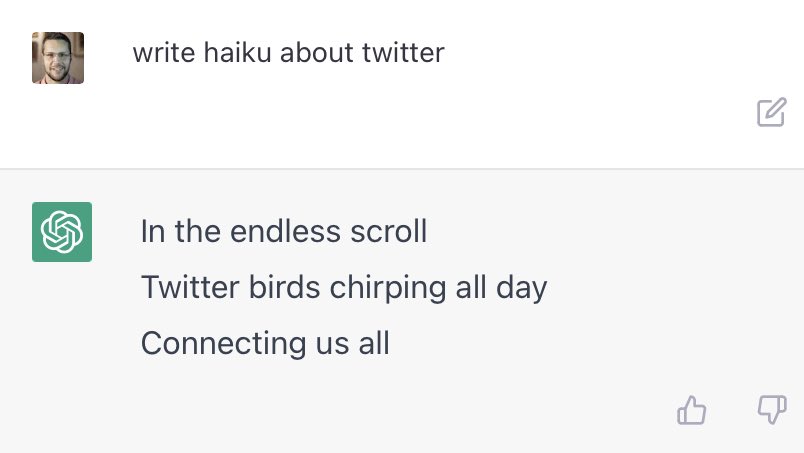Viewport: 804px width, 453px height.
Task: Click the words 'all day' in the second line
Action: tap(501, 287)
